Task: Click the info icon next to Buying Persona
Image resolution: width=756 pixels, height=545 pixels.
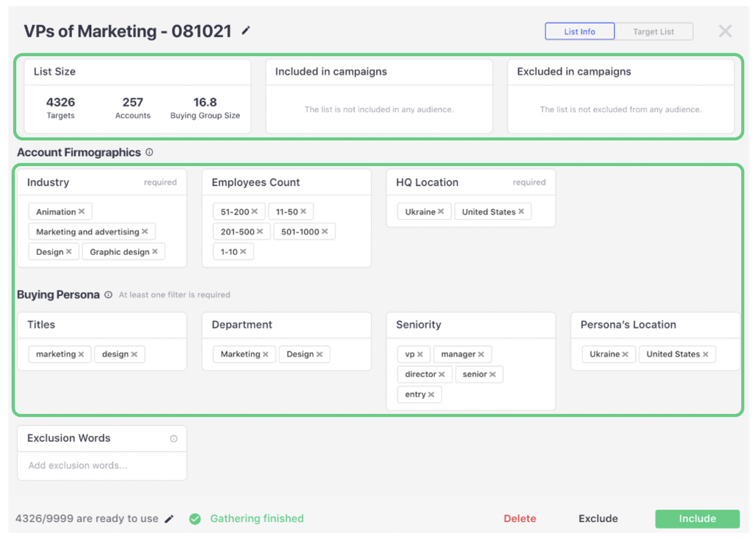Action: coord(108,295)
